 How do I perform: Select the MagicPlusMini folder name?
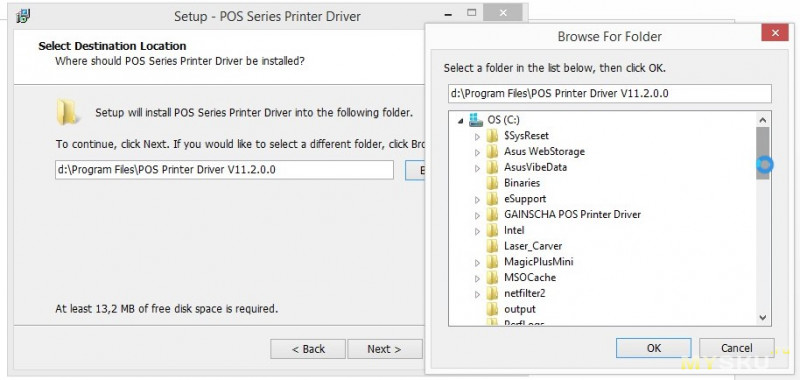tap(539, 262)
